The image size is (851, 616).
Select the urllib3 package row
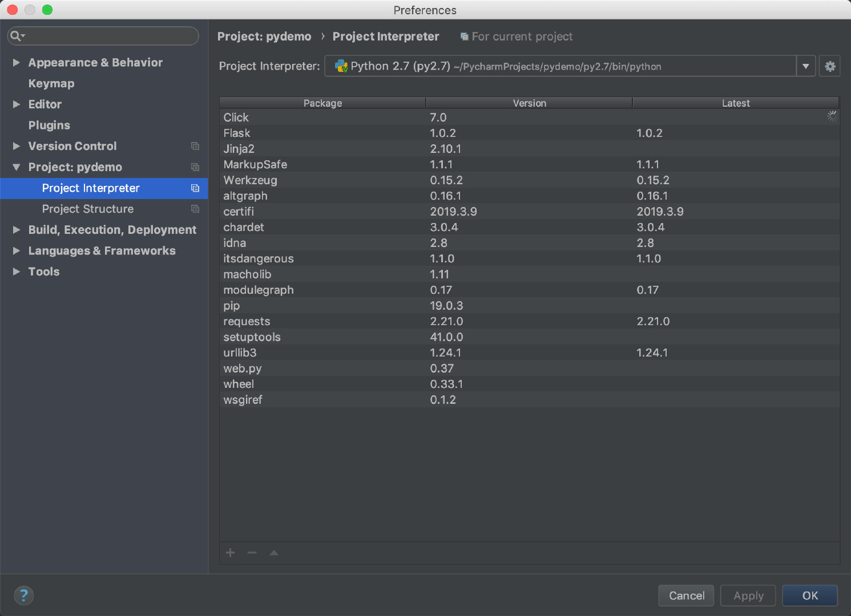(x=530, y=352)
